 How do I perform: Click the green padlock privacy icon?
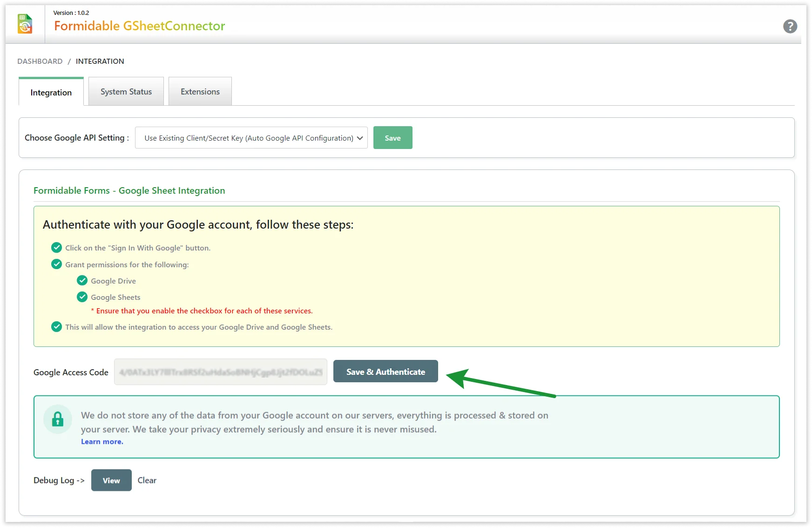pos(58,419)
